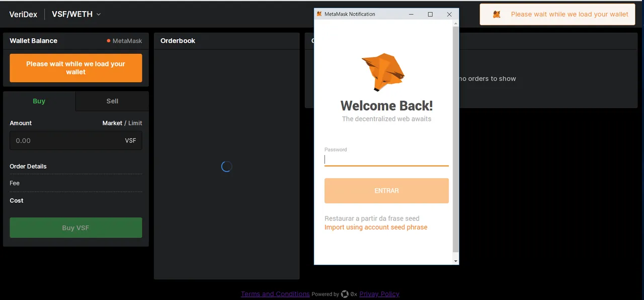Maximize the MetaMask Notification window
Screen dimensions: 644x300
pyautogui.click(x=430, y=14)
